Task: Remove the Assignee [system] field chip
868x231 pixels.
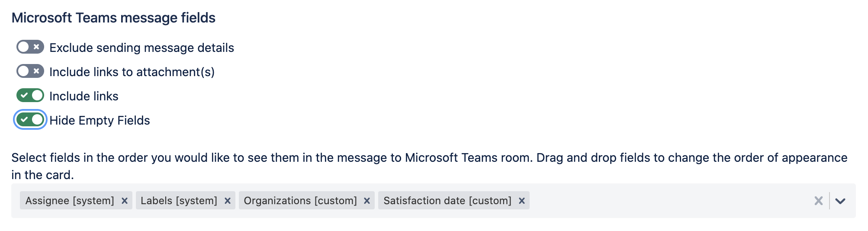Action: tap(125, 201)
